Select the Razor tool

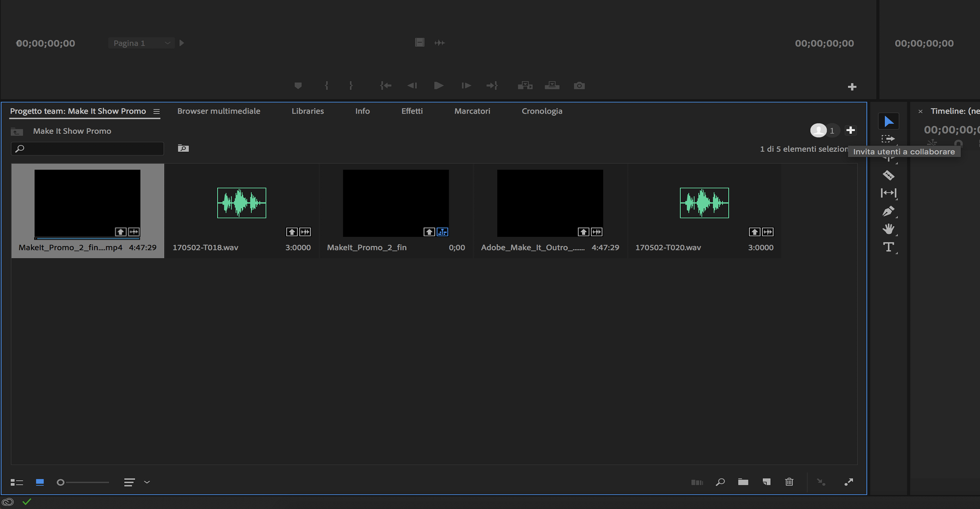pyautogui.click(x=888, y=175)
